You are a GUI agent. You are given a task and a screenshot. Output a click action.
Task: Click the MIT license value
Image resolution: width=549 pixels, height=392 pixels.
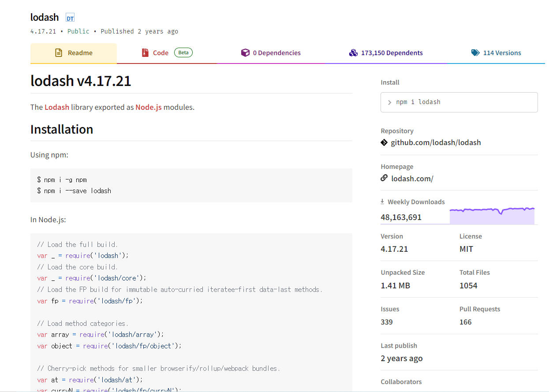[x=466, y=249]
